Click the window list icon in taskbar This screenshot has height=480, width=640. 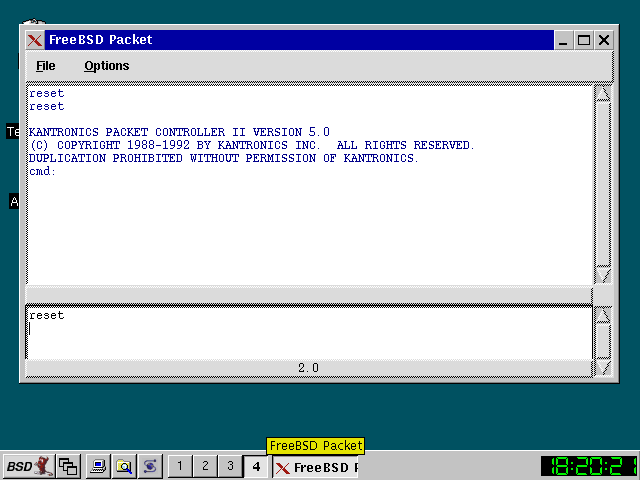(68, 466)
